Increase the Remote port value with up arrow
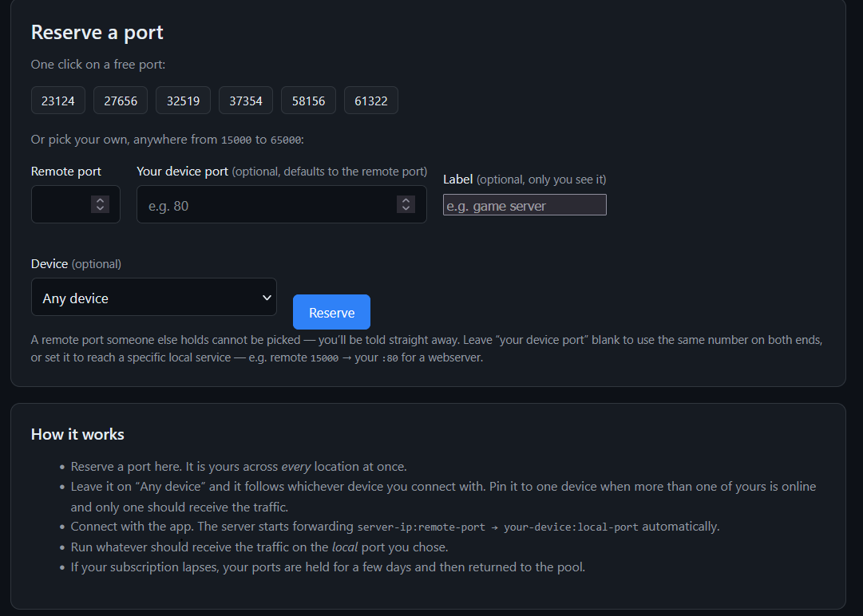Viewport: 863px width, 616px height. pyautogui.click(x=100, y=200)
